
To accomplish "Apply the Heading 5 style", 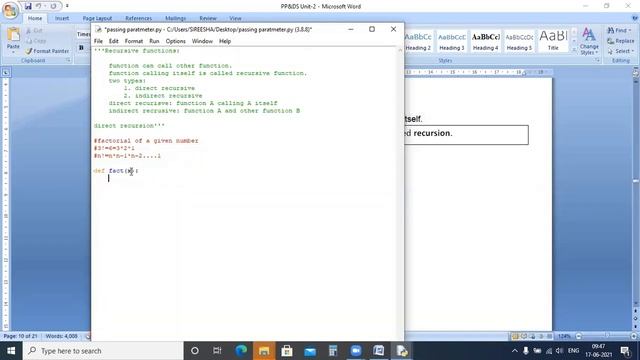I will pyautogui.click(x=519, y=41).
